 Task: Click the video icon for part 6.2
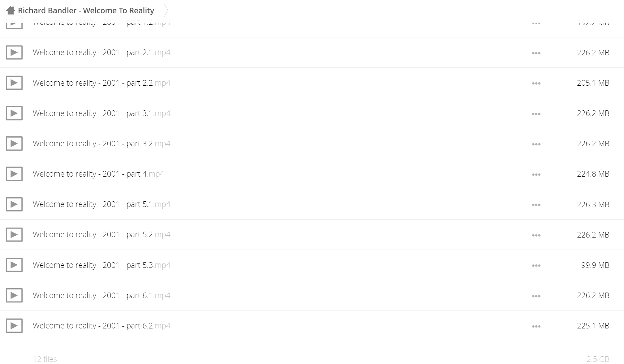point(14,326)
